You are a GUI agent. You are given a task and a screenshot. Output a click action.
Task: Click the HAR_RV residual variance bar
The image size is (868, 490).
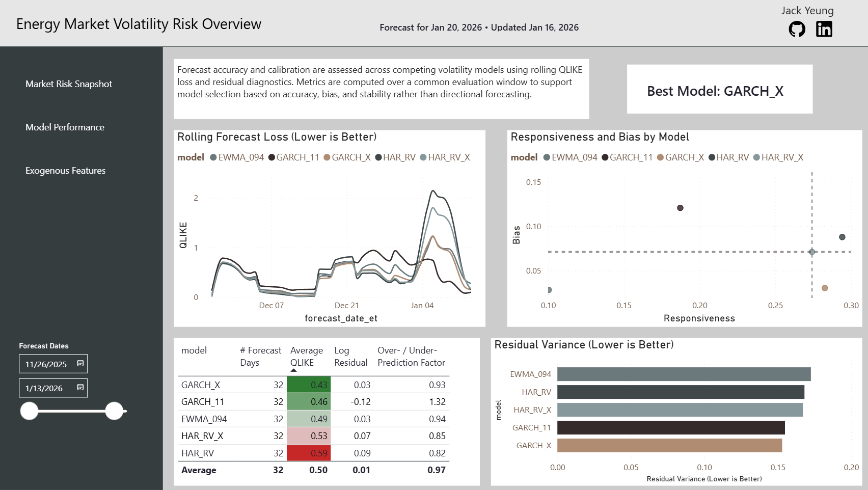pyautogui.click(x=681, y=392)
